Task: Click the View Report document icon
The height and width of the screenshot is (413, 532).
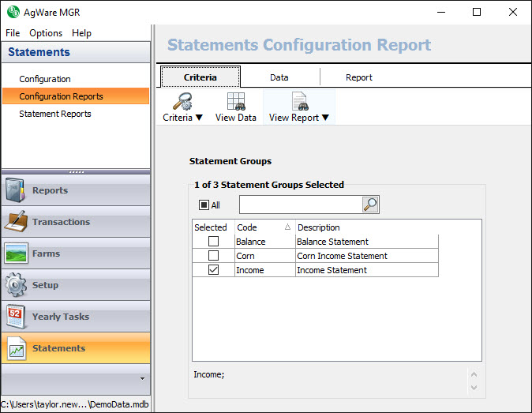Action: tap(299, 102)
